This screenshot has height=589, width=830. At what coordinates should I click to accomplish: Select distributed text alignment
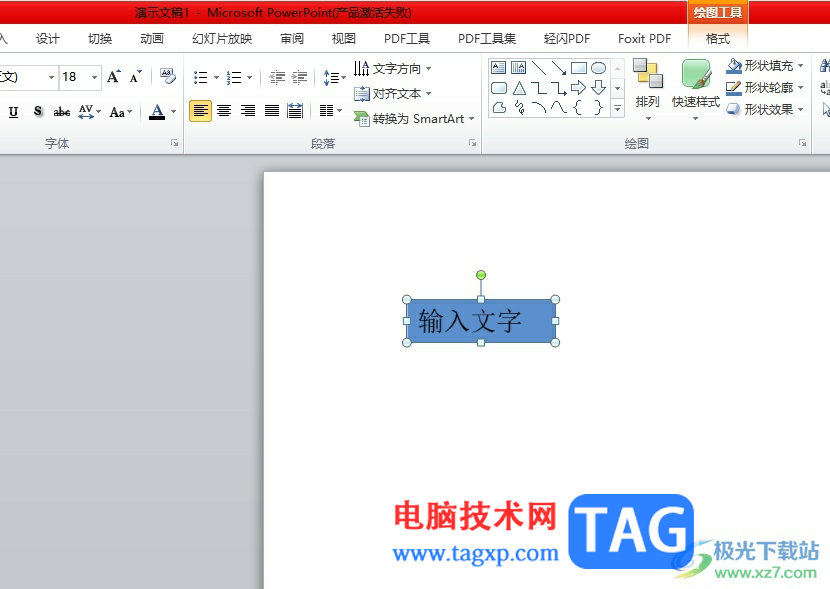click(295, 111)
